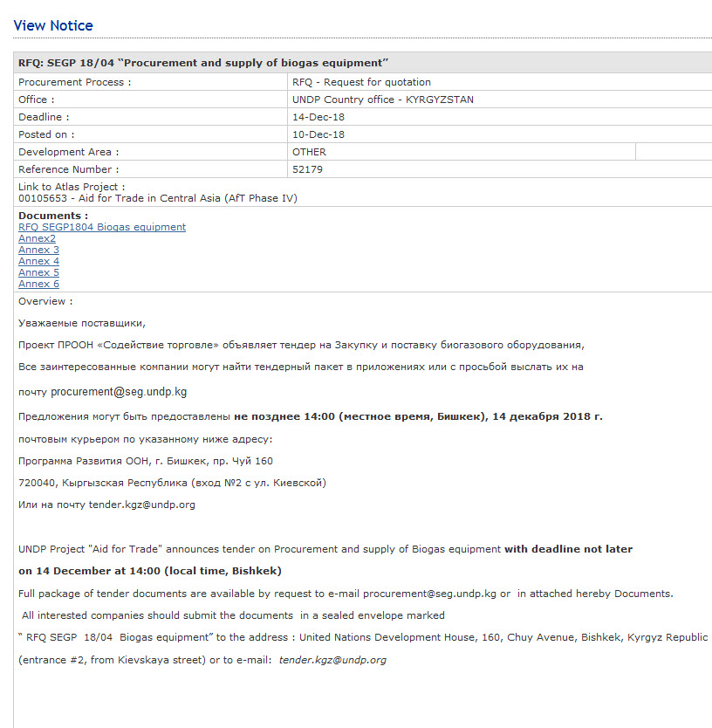
Task: Click the RFQ: SEGP 18/04 title bar
Action: [x=203, y=63]
